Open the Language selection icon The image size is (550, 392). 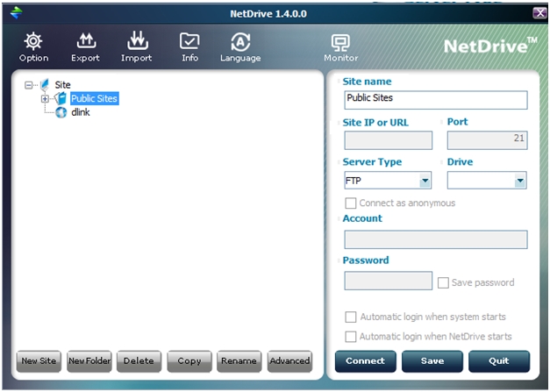pyautogui.click(x=240, y=41)
